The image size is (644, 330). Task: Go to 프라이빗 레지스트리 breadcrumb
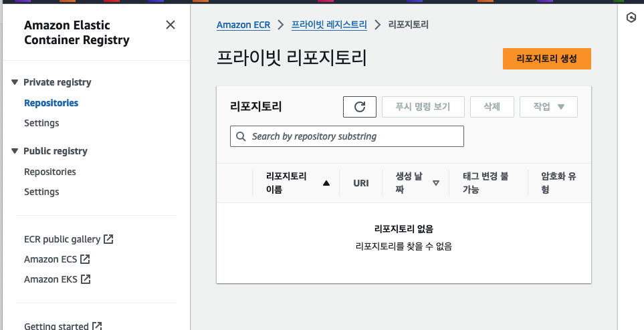(x=329, y=25)
